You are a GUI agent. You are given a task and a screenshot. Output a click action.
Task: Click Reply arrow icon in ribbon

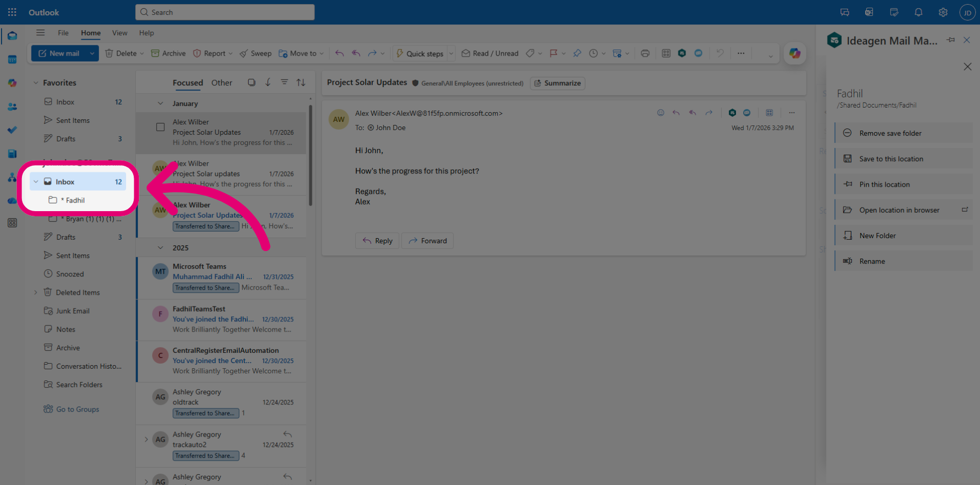pyautogui.click(x=339, y=53)
